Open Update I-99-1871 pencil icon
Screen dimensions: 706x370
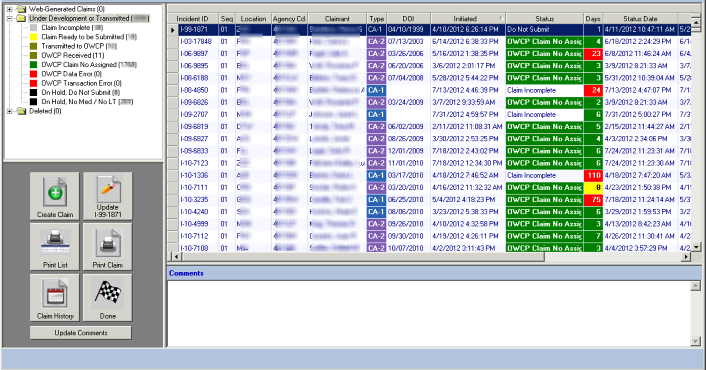108,196
